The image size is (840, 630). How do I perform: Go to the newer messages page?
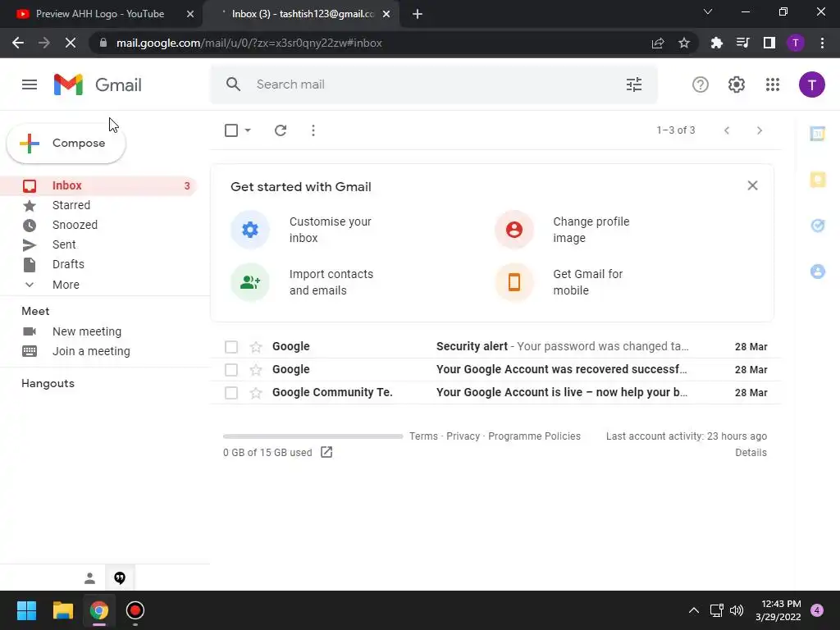click(727, 130)
